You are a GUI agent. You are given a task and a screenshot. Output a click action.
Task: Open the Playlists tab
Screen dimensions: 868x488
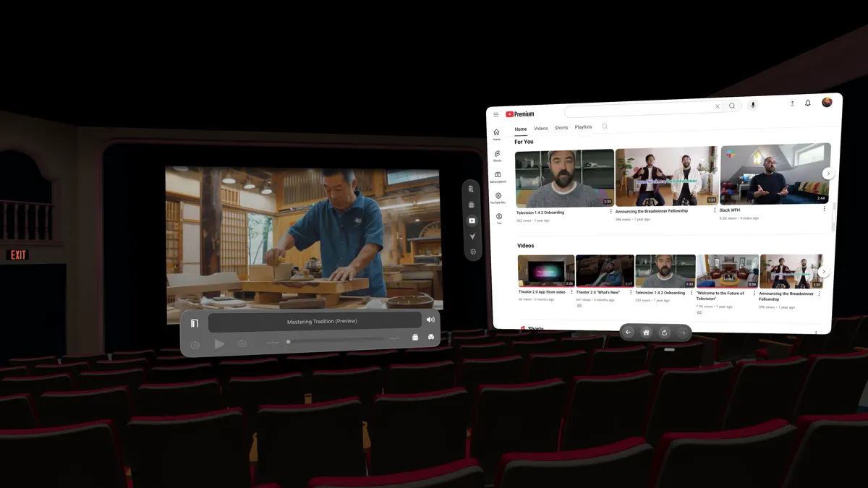pyautogui.click(x=583, y=127)
